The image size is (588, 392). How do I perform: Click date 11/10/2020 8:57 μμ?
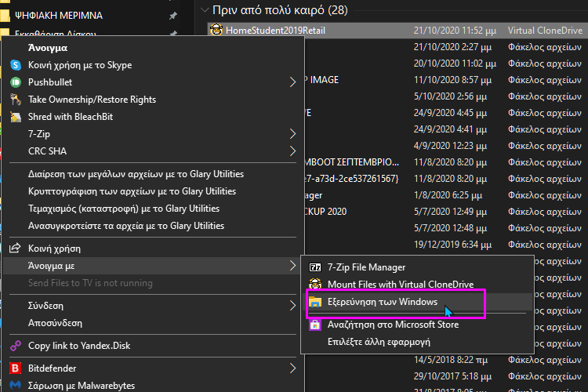click(452, 80)
